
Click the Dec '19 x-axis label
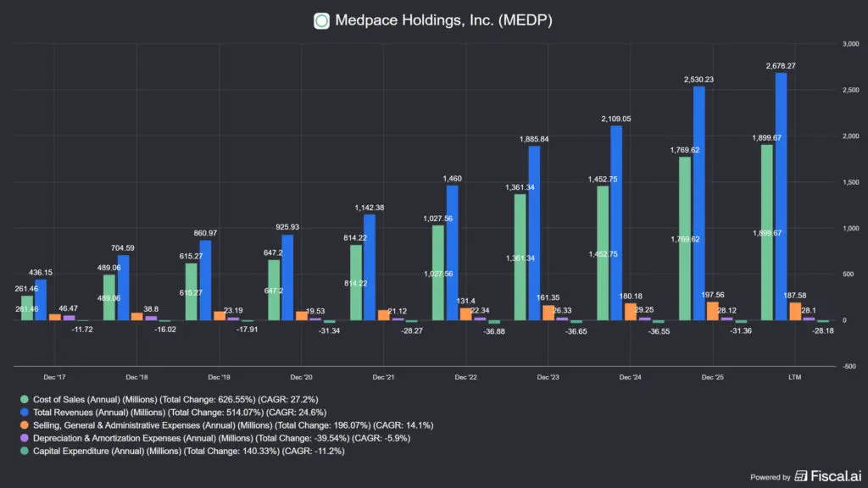pyautogui.click(x=220, y=377)
